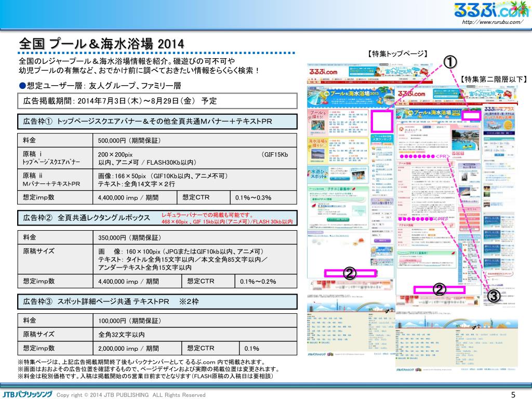Click the 画像: 160×100pix specification line
532x399 pixels.
pyautogui.click(x=180, y=251)
